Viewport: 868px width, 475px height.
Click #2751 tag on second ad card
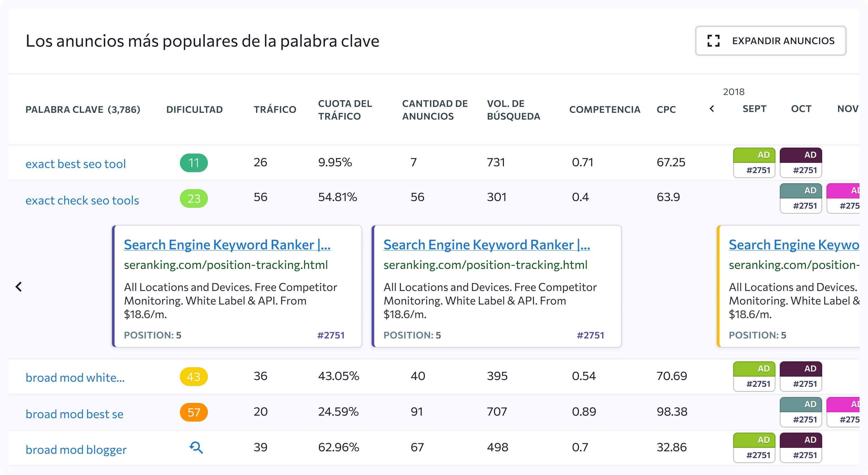pos(590,335)
